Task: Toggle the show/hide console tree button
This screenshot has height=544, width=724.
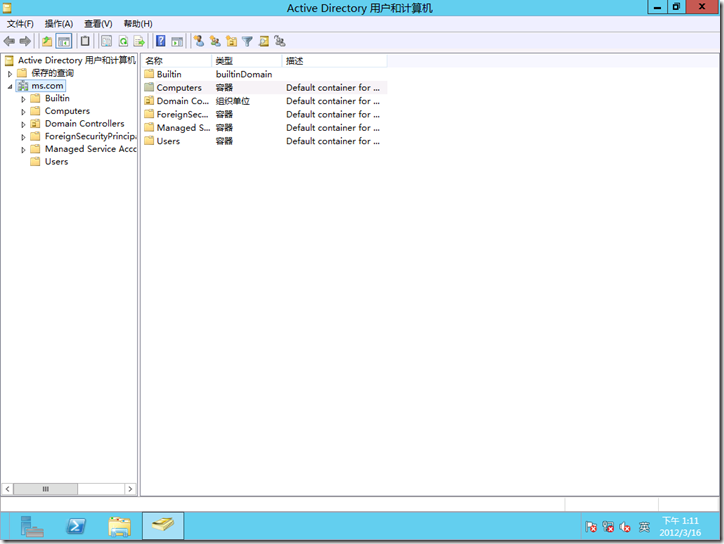Action: 64,42
